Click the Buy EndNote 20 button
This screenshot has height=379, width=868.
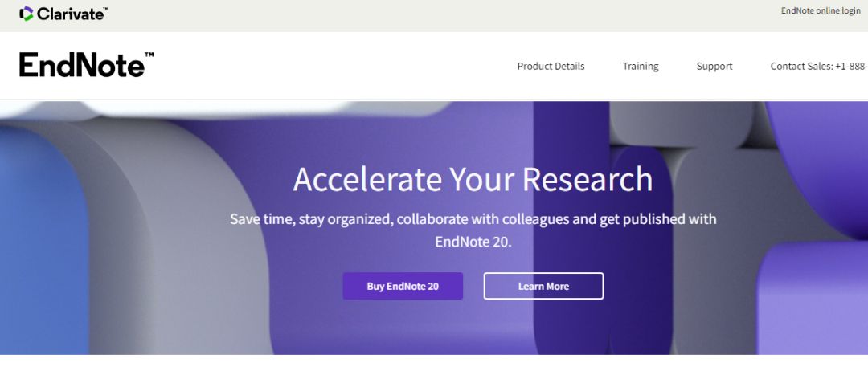coord(403,286)
